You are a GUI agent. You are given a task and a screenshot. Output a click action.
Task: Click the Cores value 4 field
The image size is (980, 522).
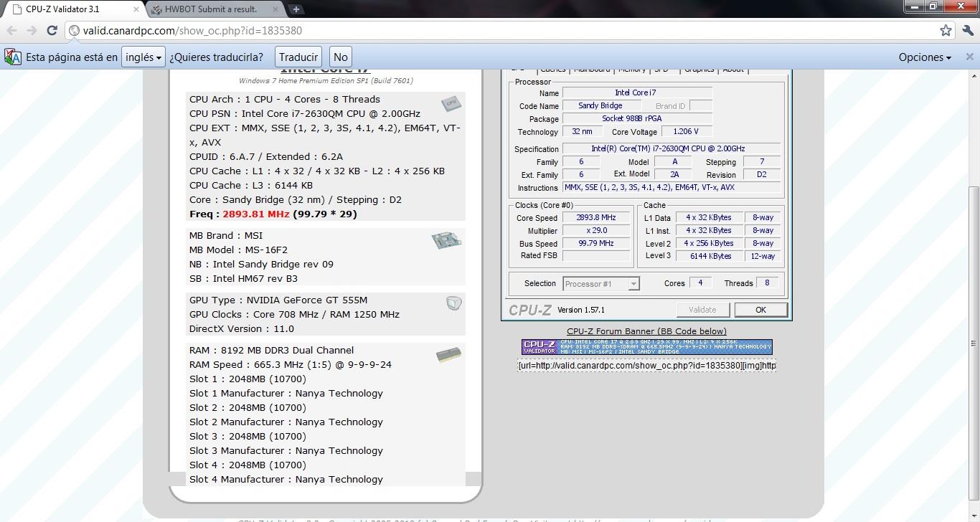(700, 283)
